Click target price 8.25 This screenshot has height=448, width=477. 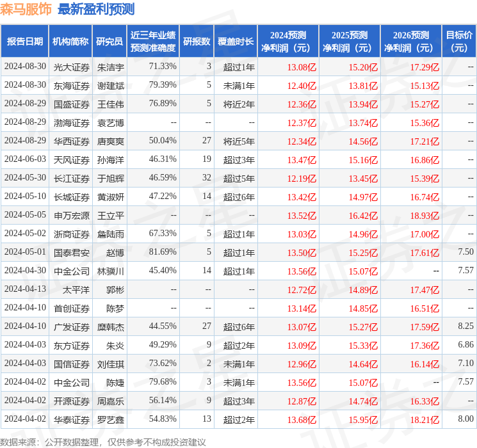point(465,326)
